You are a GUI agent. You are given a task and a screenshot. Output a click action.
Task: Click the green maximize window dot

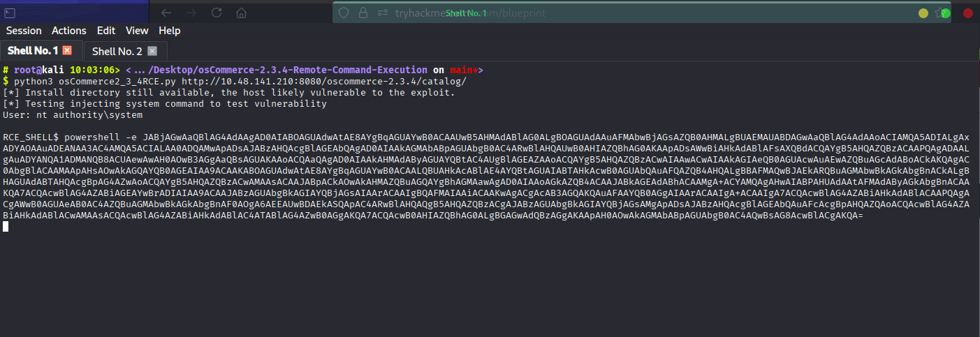click(x=945, y=13)
